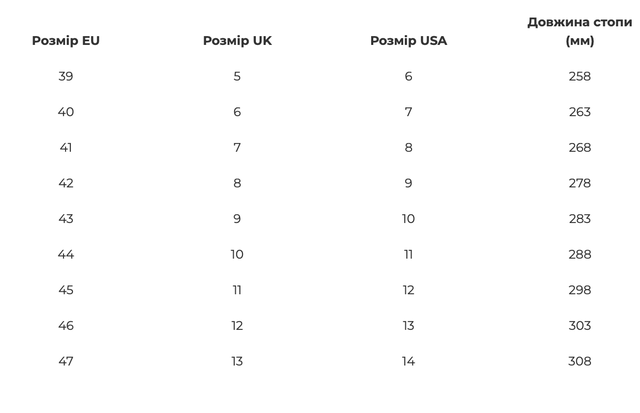Click EU size 47 cell
Viewport: 640px width, 413px height.
point(66,361)
